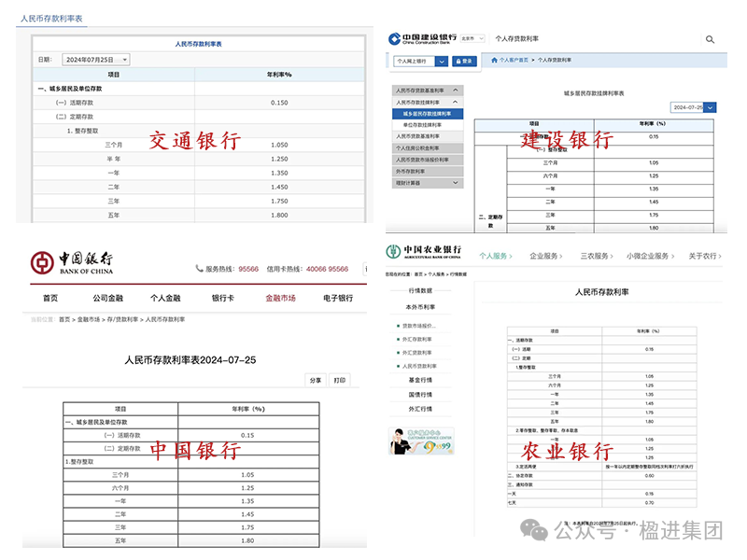Expand the 理财计算器 sidebar section
Image resolution: width=747 pixels, height=560 pixels.
coord(456,183)
